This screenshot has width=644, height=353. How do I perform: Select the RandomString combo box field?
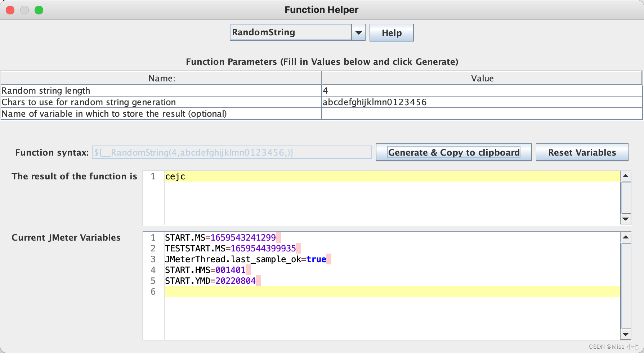tap(291, 32)
